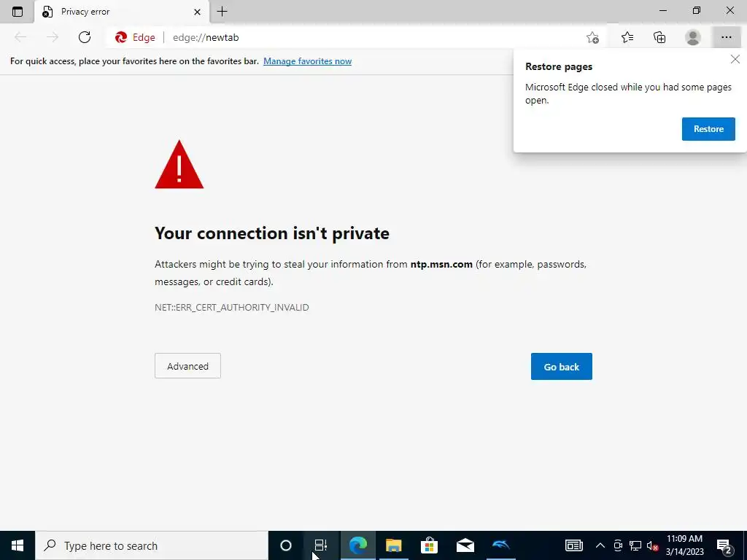The height and width of the screenshot is (560, 747).
Task: Select the Privacy error tab
Action: 122,12
